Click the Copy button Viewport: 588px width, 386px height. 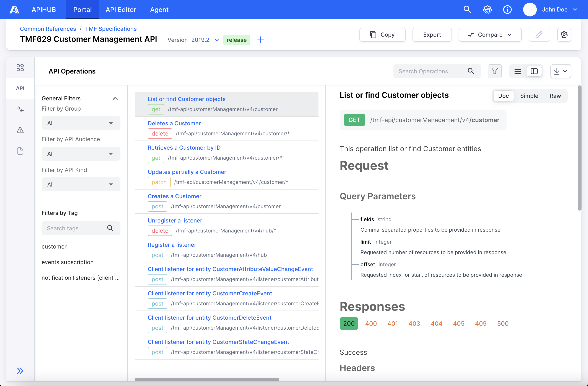382,35
